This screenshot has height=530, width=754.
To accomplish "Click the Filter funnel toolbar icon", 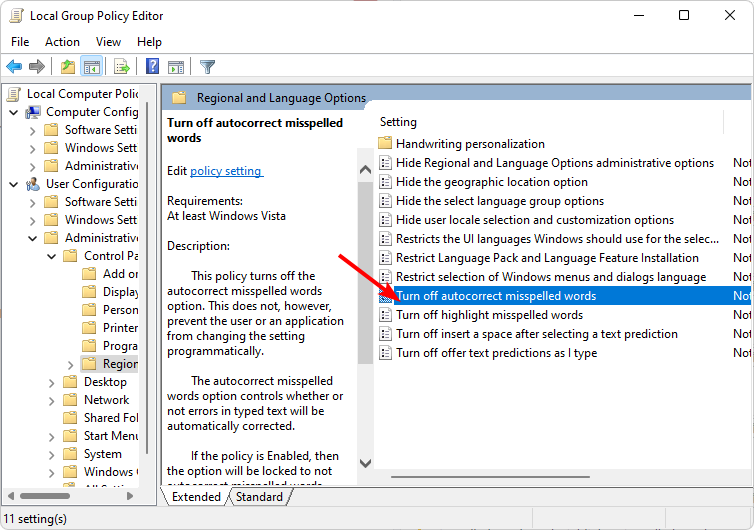I will point(207,66).
